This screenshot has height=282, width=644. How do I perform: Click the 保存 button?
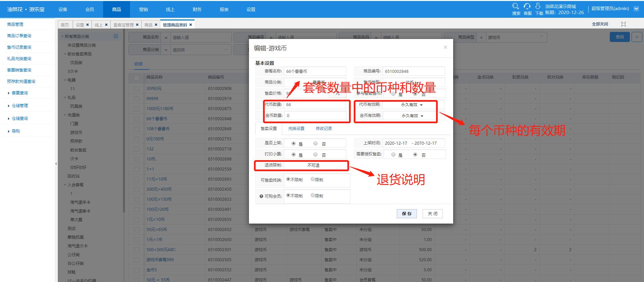coord(407,214)
